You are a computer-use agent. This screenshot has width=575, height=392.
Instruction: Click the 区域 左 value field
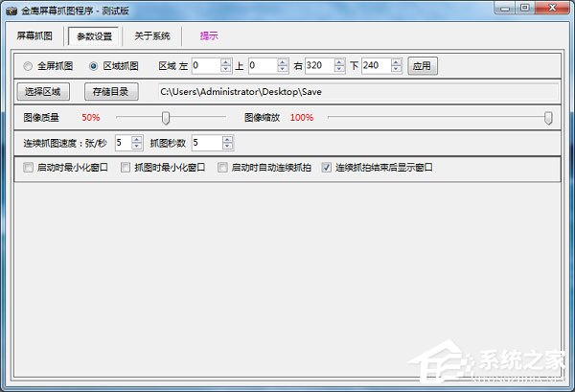tap(206, 66)
